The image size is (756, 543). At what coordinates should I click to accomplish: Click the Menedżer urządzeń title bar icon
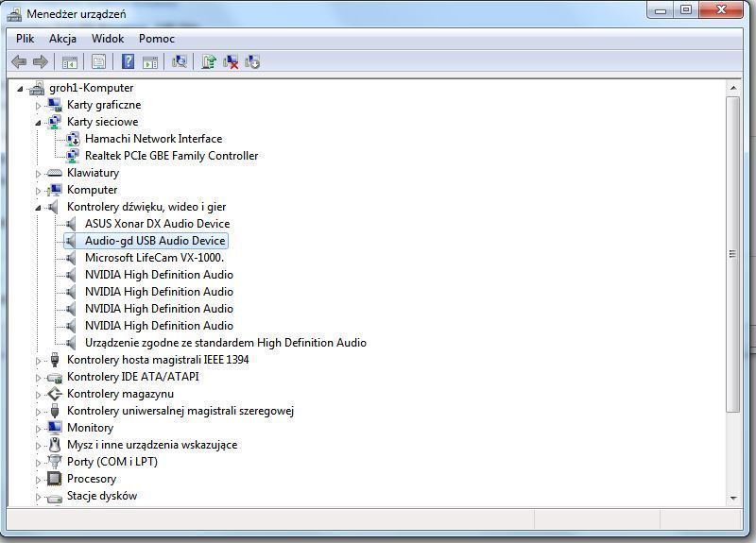point(14,14)
